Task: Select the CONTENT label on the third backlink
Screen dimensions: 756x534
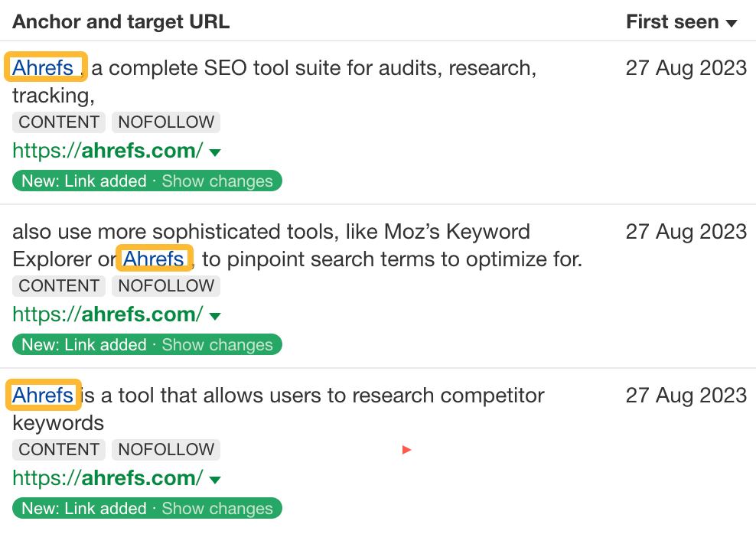Action: click(58, 450)
